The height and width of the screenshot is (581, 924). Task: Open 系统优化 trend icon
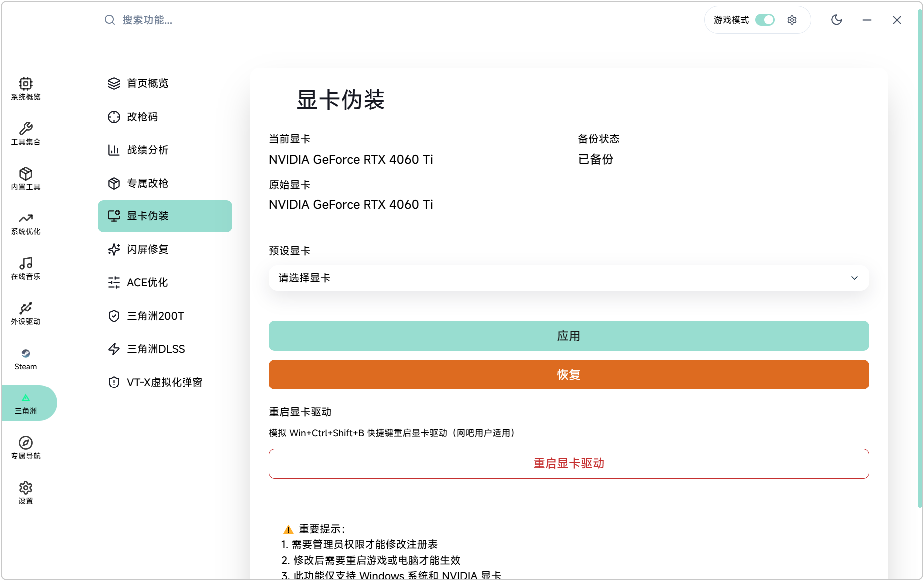click(x=26, y=218)
